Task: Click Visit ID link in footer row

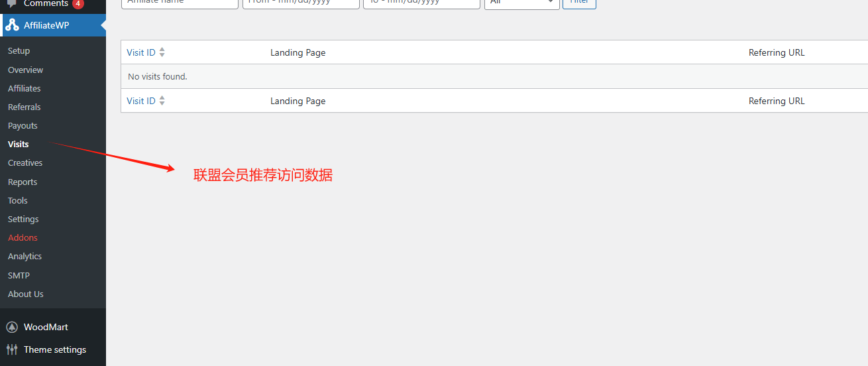Action: point(141,101)
